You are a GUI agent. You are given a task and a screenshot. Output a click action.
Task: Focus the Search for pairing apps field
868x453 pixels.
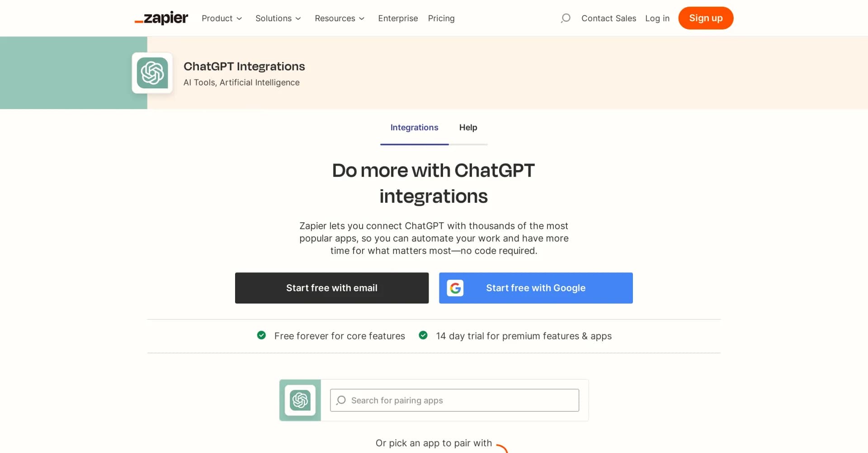[x=454, y=400]
